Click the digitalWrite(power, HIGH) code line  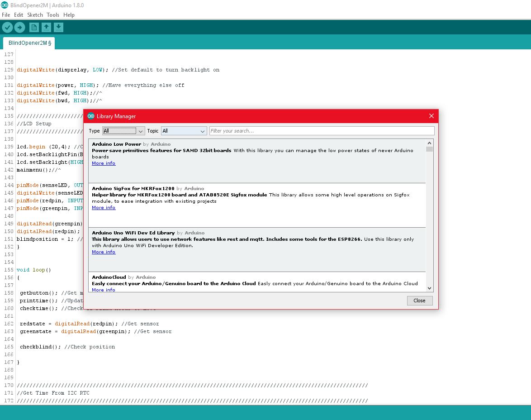click(100, 86)
